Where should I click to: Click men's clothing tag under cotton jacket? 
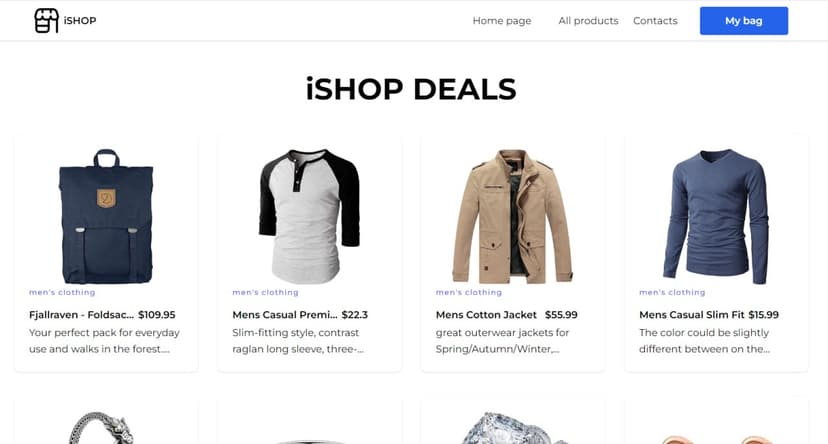(x=469, y=293)
